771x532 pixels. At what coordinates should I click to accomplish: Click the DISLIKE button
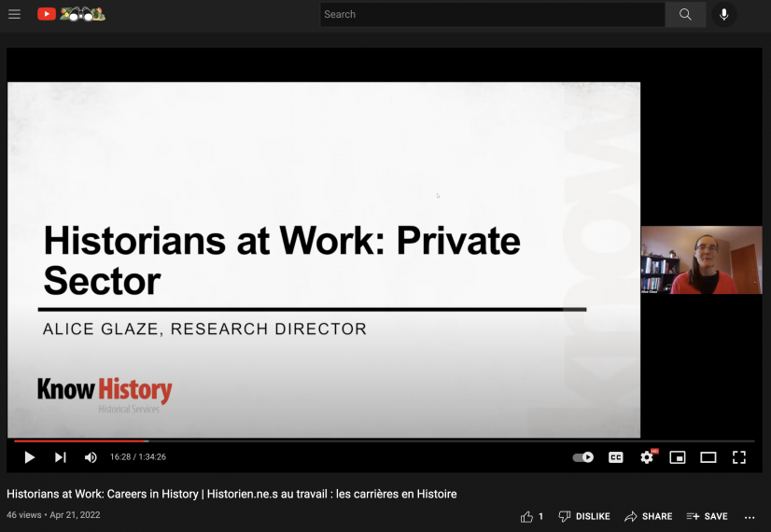(584, 516)
